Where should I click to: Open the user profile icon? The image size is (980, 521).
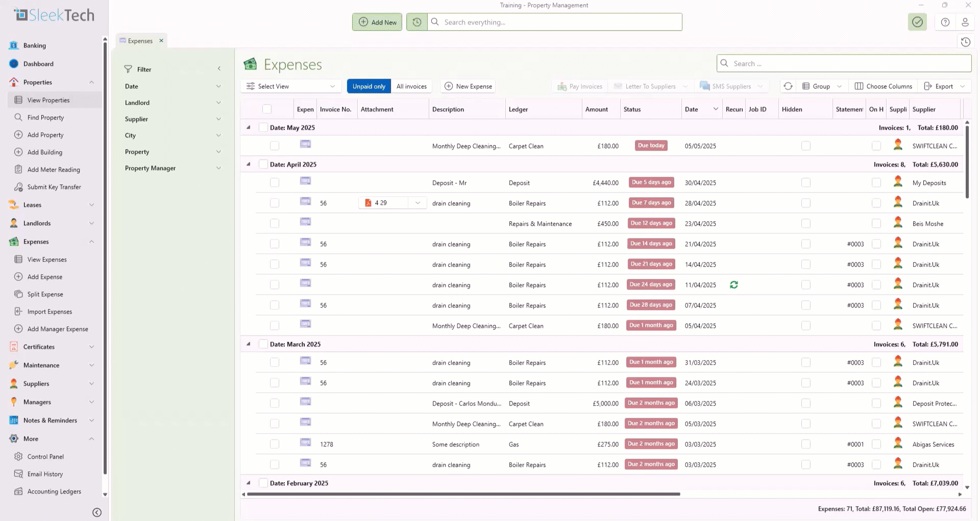(965, 22)
